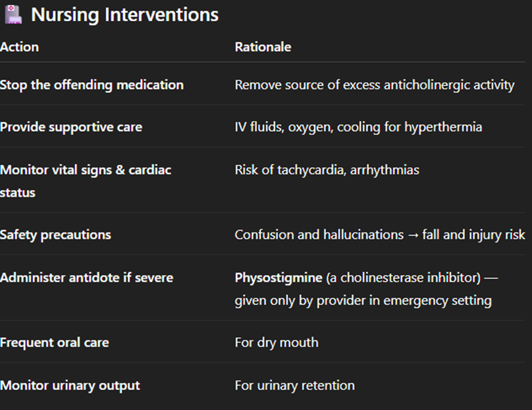
Task: Select Monitor urinary output action cell
Action: [70, 385]
